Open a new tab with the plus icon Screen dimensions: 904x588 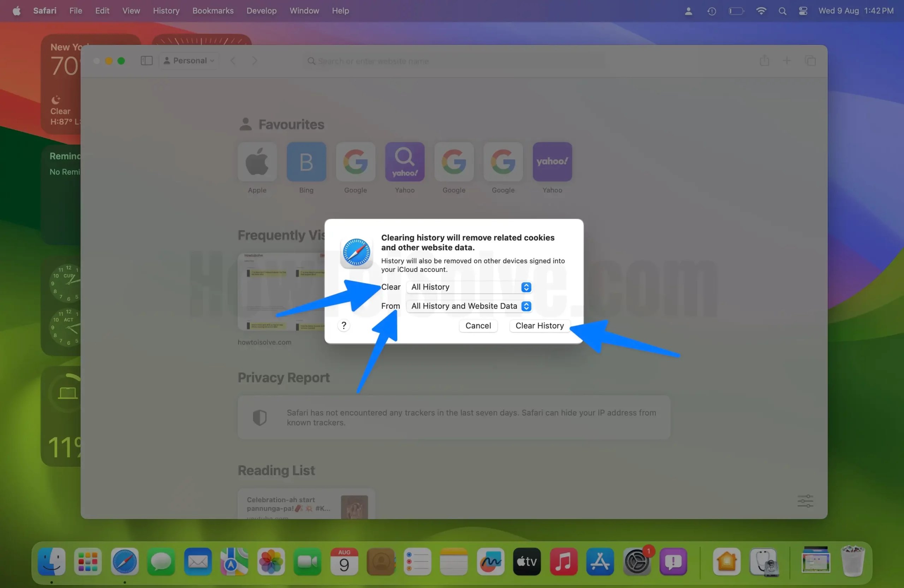point(787,61)
